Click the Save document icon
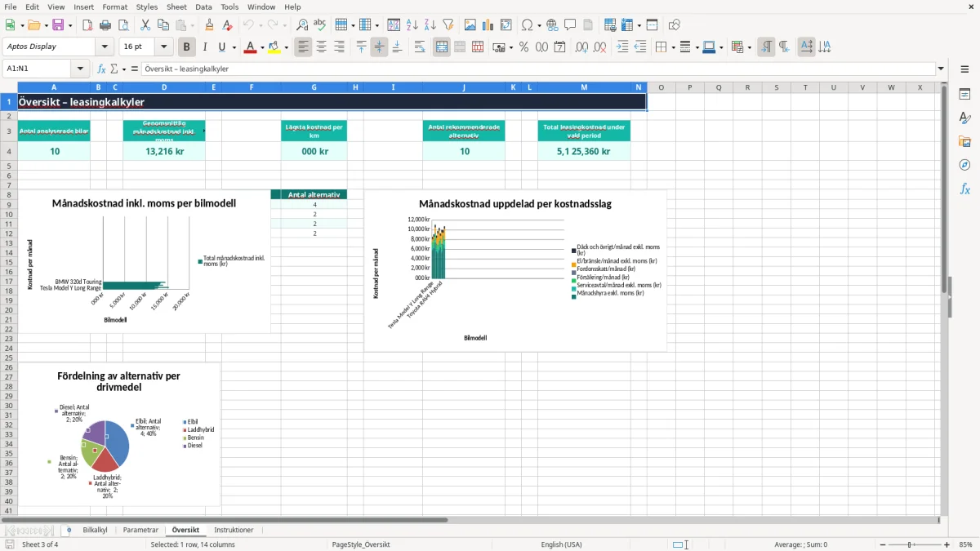Image resolution: width=980 pixels, height=551 pixels. click(58, 25)
